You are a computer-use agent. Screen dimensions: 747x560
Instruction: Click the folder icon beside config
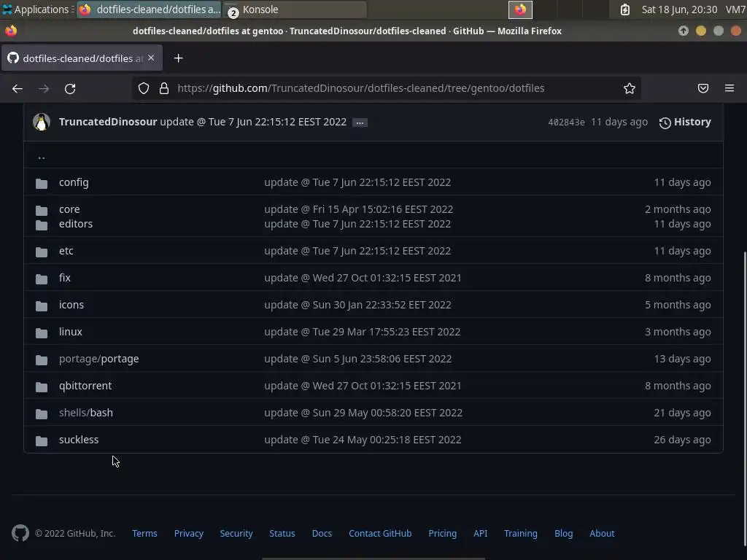click(x=42, y=183)
